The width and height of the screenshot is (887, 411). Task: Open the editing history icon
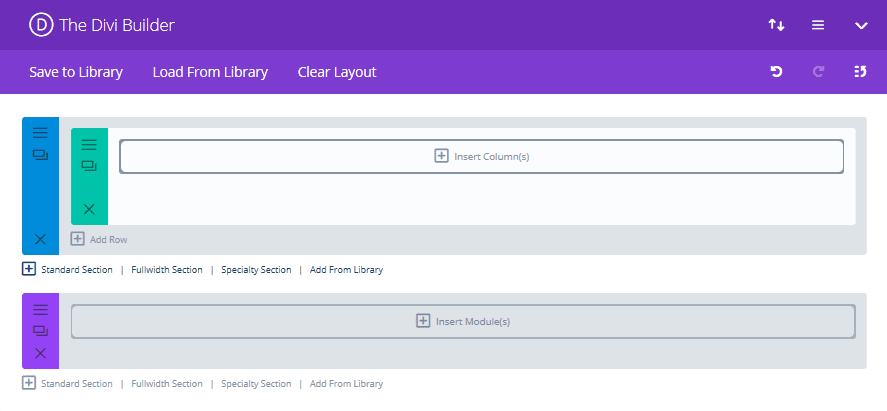[x=860, y=72]
